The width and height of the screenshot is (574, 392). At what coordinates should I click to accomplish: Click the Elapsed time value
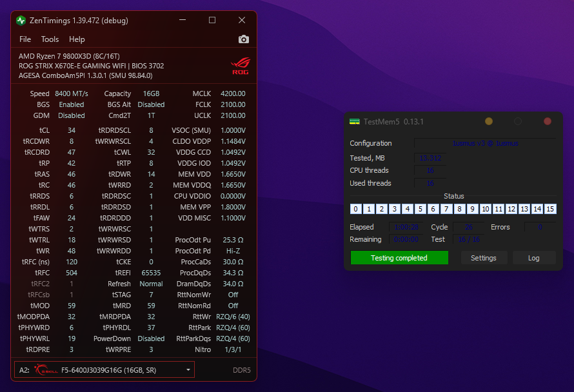tap(406, 227)
